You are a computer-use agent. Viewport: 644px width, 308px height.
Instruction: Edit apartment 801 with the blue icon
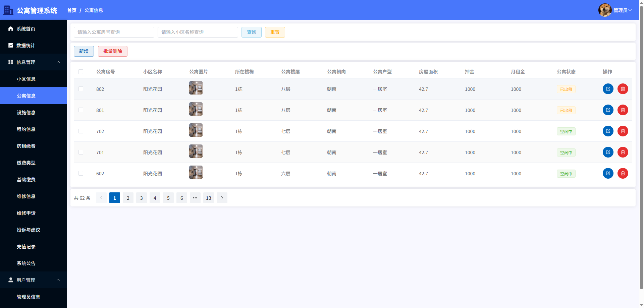(608, 110)
